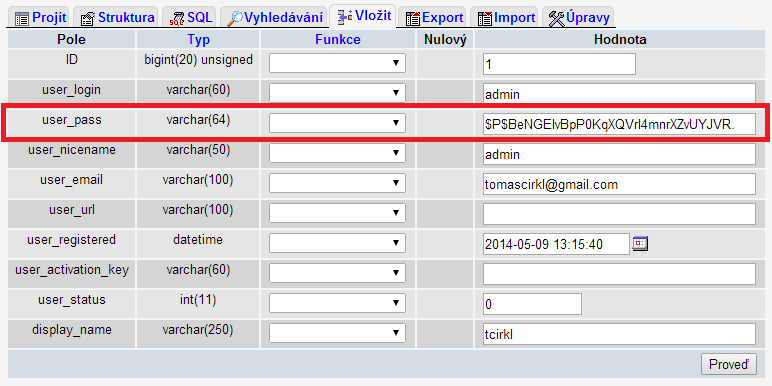
Task: Open the SQL tab
Action: [x=190, y=18]
